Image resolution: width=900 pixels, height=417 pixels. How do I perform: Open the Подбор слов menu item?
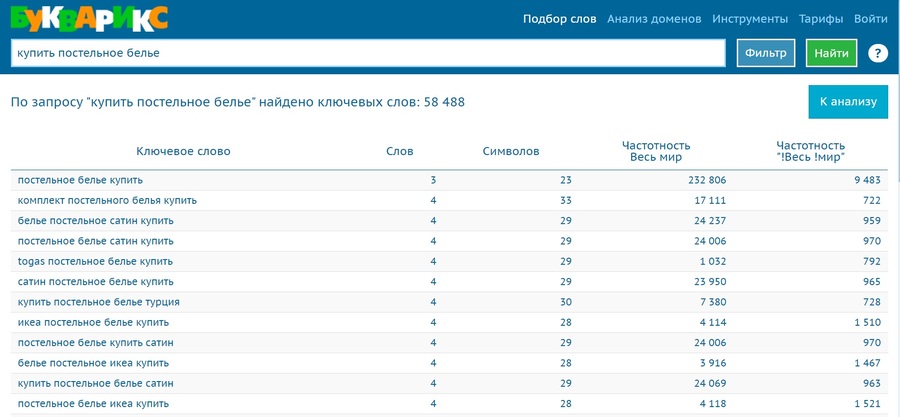click(x=559, y=19)
